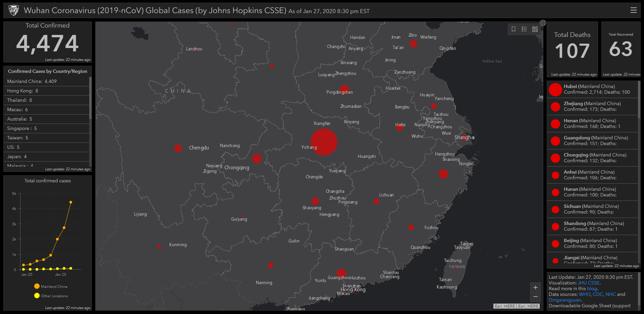Viewport: 644px width, 314px height.
Task: Zoom out on the map
Action: [535, 297]
